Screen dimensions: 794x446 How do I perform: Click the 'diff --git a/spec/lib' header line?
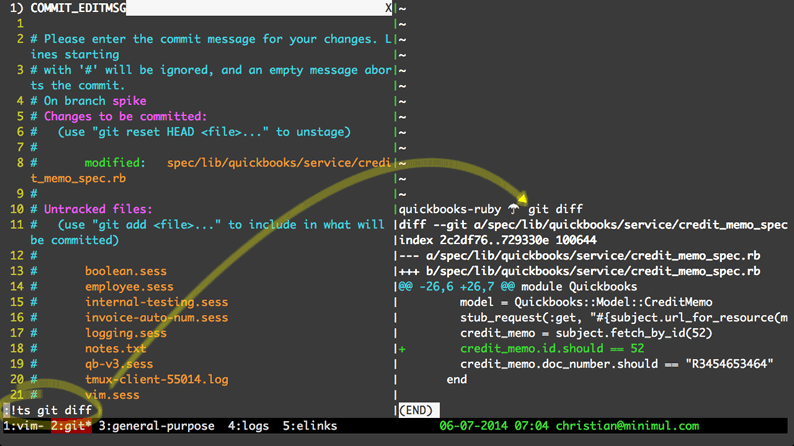[x=593, y=225]
